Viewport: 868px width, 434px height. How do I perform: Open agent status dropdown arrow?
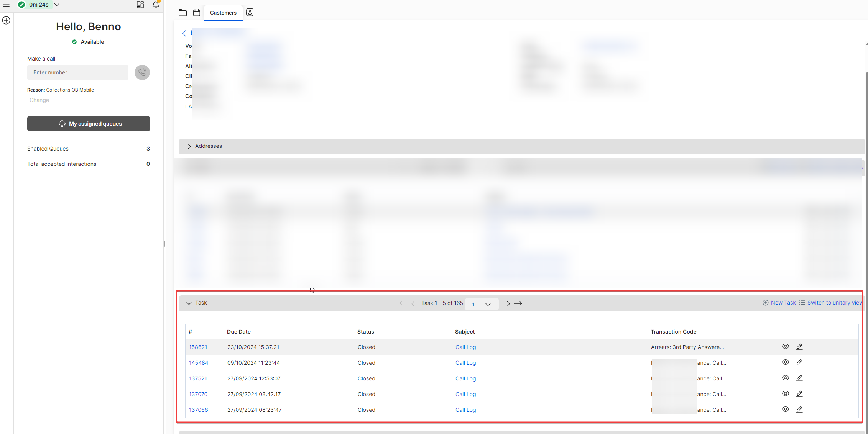coord(57,5)
